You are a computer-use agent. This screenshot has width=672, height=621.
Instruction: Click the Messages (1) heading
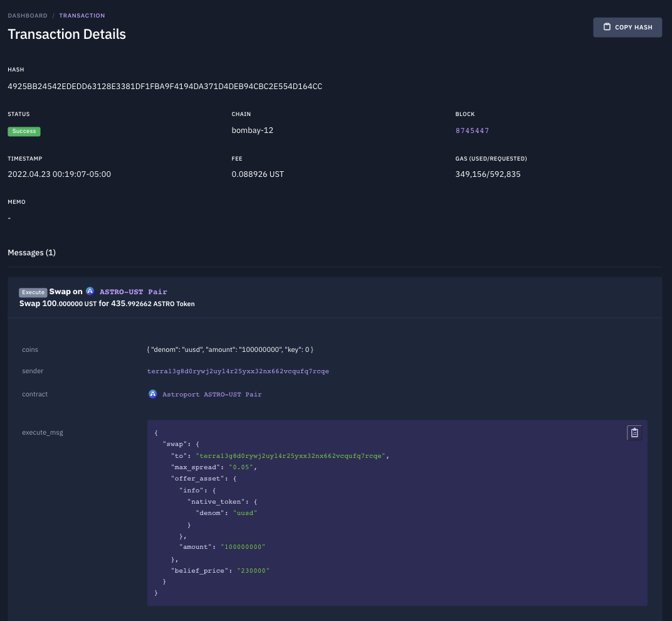click(32, 253)
